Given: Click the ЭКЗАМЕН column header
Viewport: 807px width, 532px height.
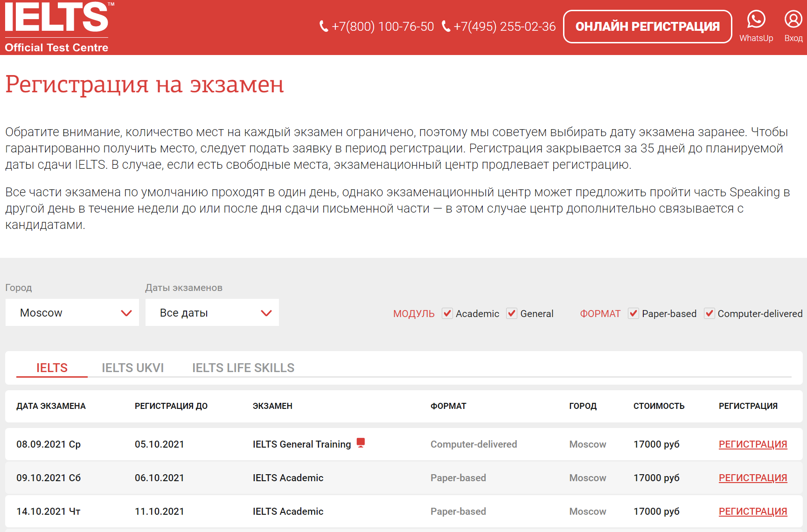Looking at the screenshot, I should [272, 406].
